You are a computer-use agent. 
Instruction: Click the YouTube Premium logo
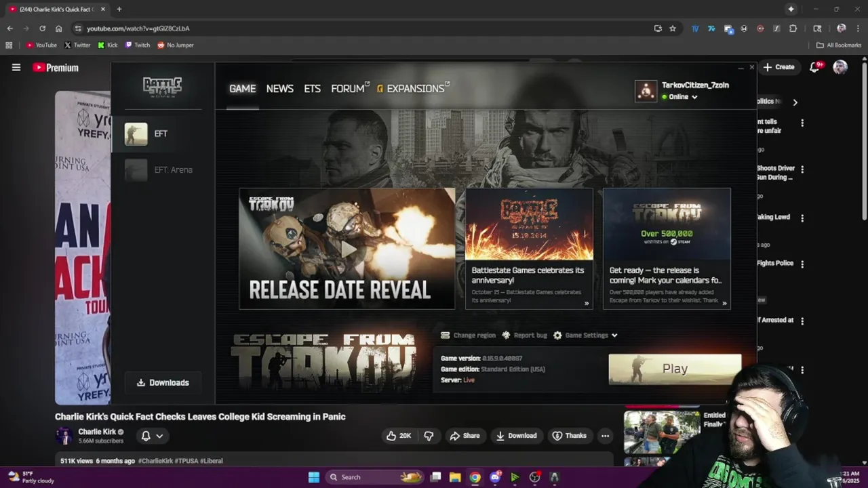pyautogui.click(x=56, y=67)
